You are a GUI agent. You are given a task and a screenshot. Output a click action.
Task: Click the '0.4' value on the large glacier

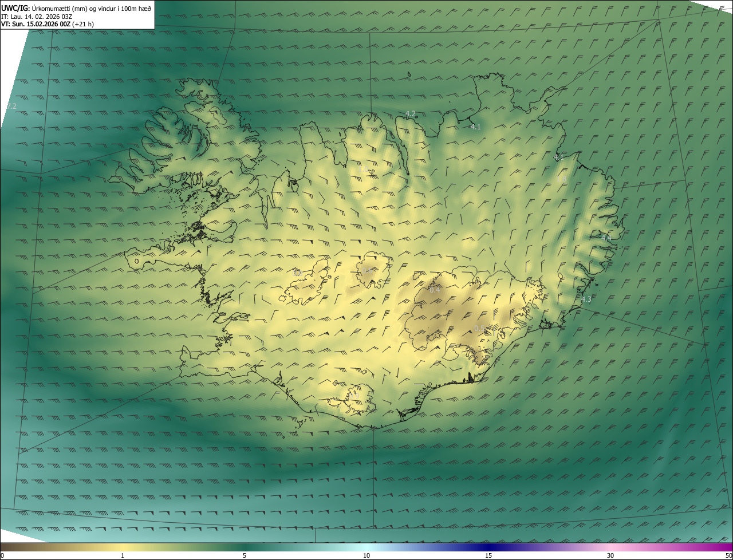[435, 290]
